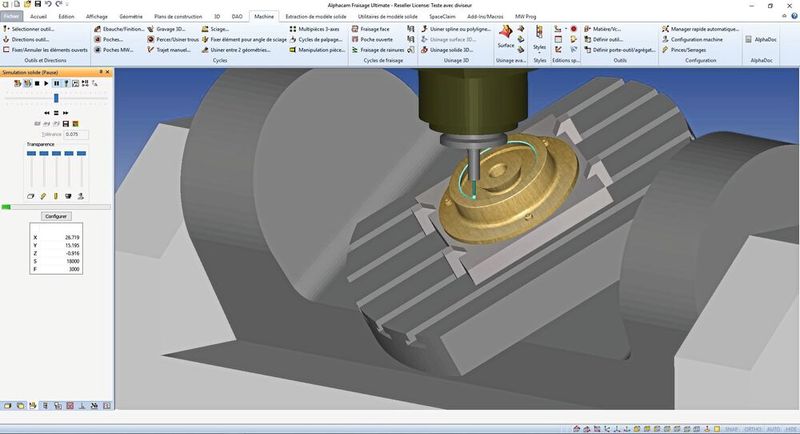Open Définir outil command
Viewport: 800px width, 434px height.
[603, 39]
